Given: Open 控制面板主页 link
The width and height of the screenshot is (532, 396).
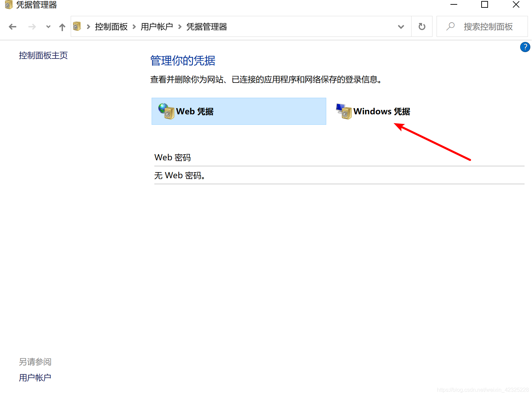Looking at the screenshot, I should click(x=43, y=55).
